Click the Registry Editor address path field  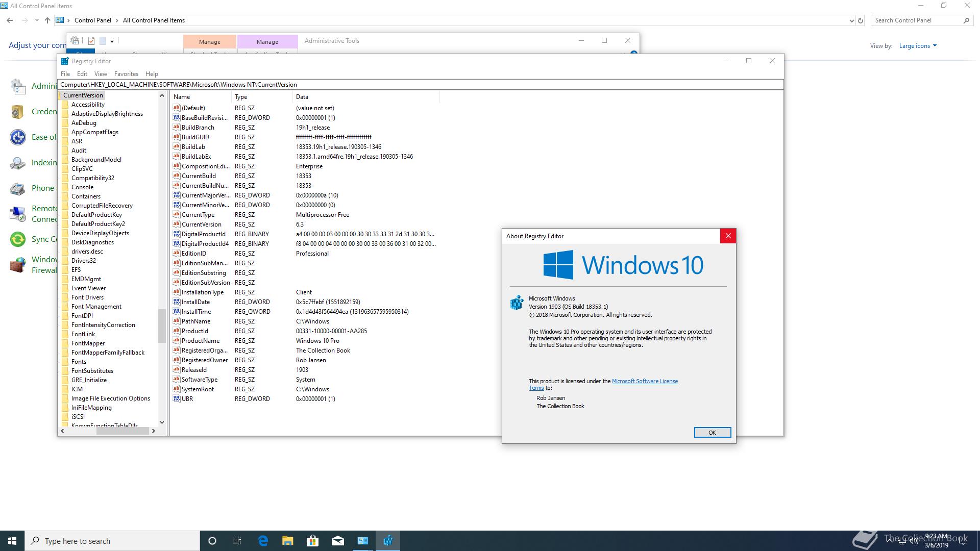pyautogui.click(x=421, y=85)
